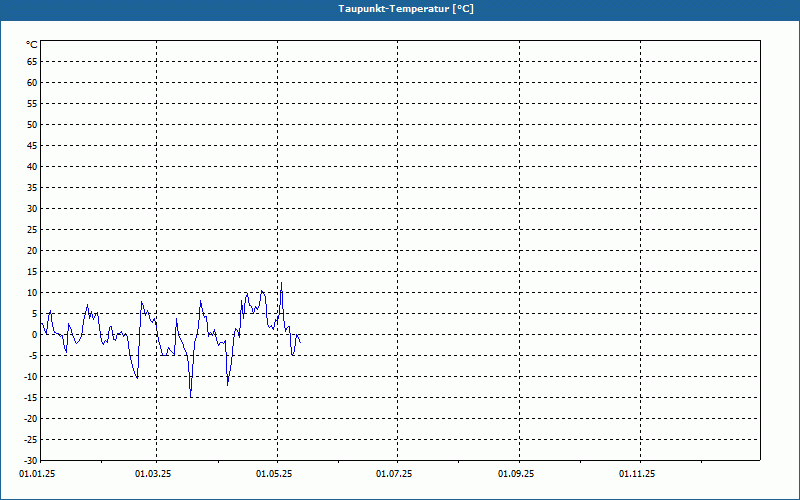The width and height of the screenshot is (800, 500).
Task: Click the 01.07.25 date label
Action: pyautogui.click(x=394, y=474)
